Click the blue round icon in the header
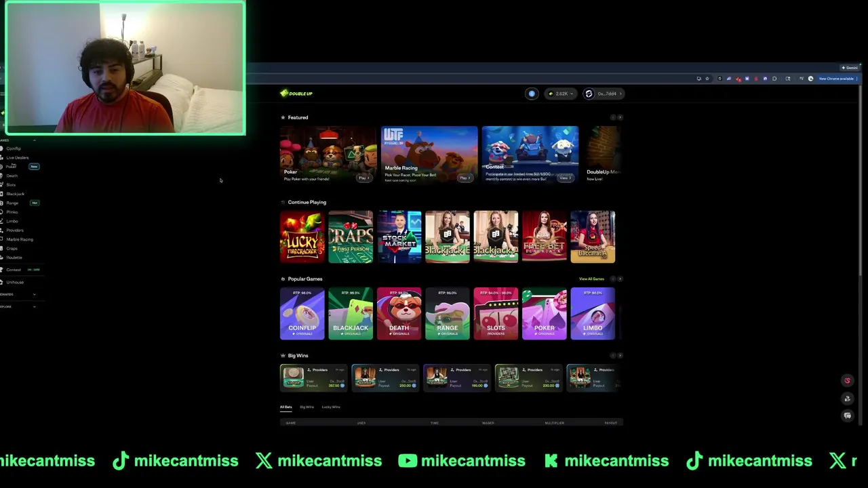868x488 pixels. (x=532, y=94)
